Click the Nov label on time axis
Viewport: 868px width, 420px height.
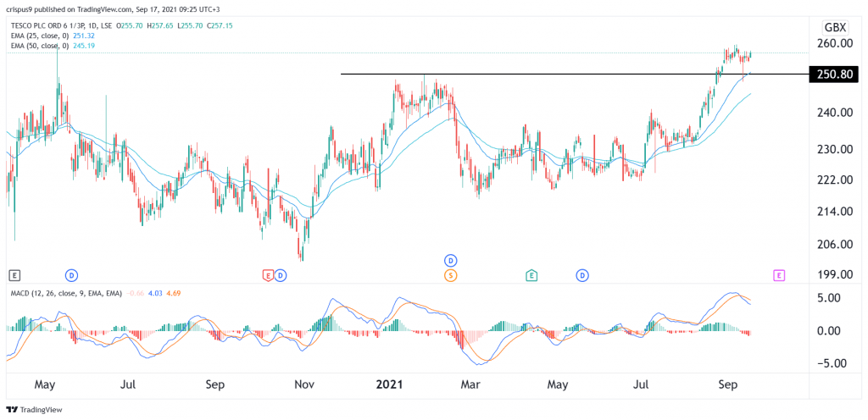click(305, 384)
